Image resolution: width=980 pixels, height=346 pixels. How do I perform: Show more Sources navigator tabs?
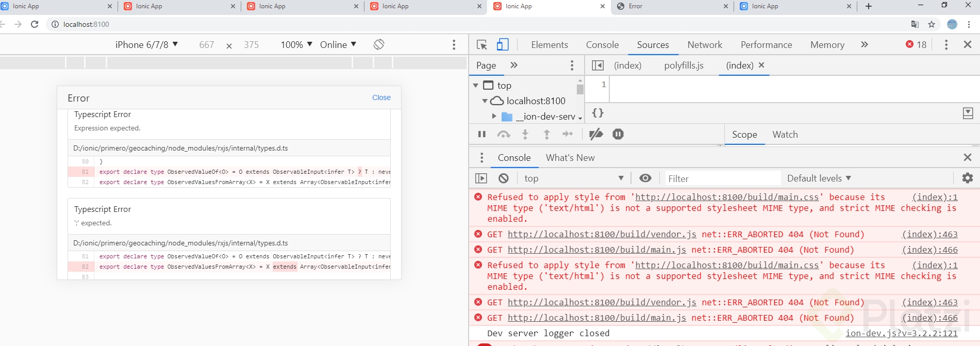[514, 65]
